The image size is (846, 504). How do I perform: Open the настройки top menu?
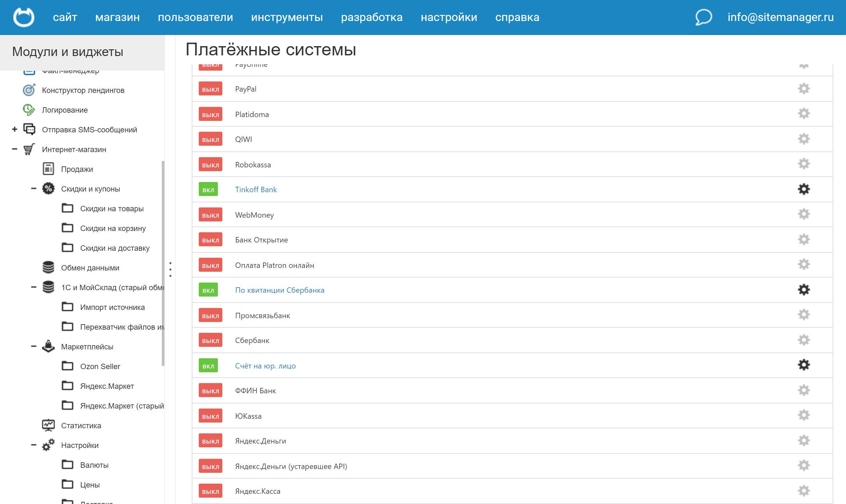click(x=449, y=17)
